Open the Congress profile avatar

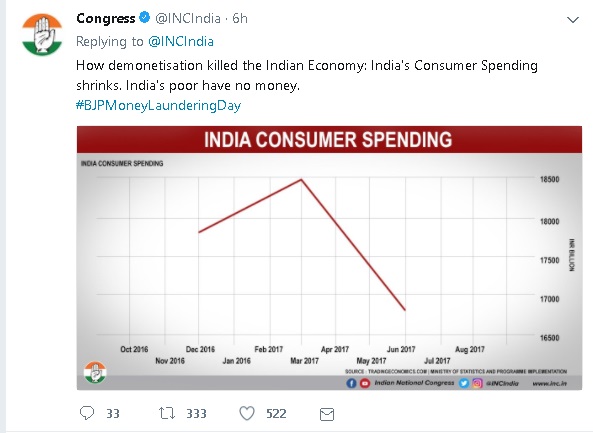click(x=42, y=35)
